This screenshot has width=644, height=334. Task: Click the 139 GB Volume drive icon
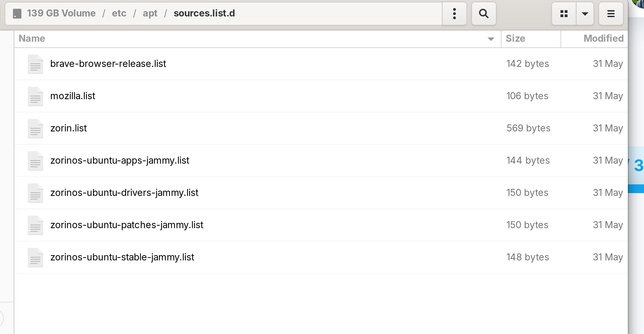17,14
